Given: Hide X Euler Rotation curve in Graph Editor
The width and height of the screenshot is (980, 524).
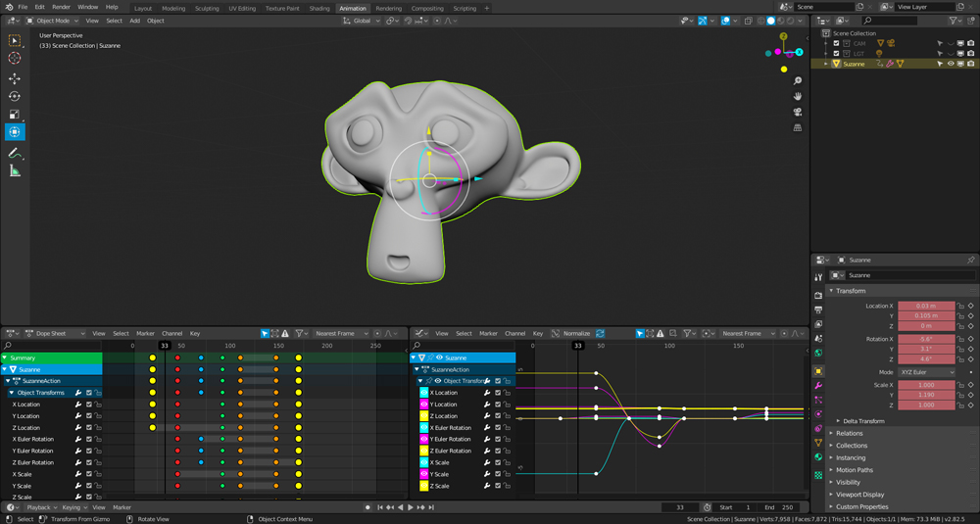Looking at the screenshot, I should [x=423, y=428].
